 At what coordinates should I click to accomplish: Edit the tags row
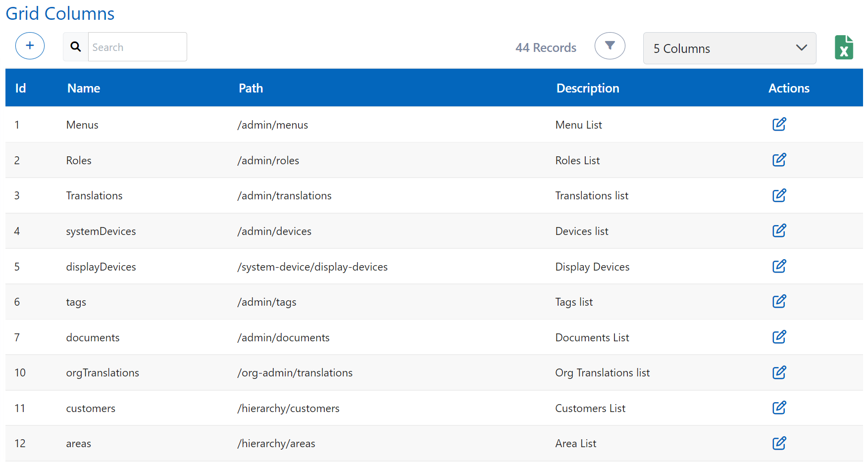point(779,301)
